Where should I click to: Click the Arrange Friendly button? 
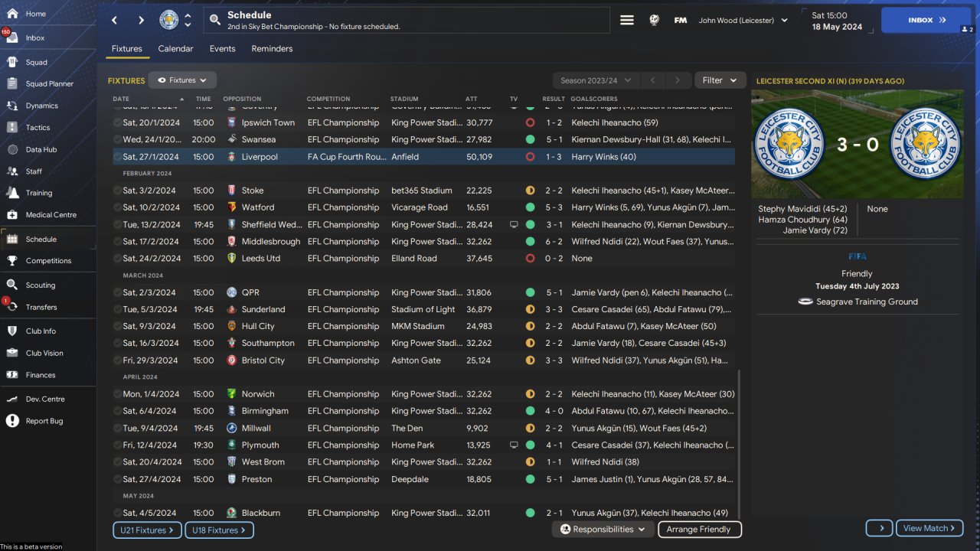click(x=699, y=529)
